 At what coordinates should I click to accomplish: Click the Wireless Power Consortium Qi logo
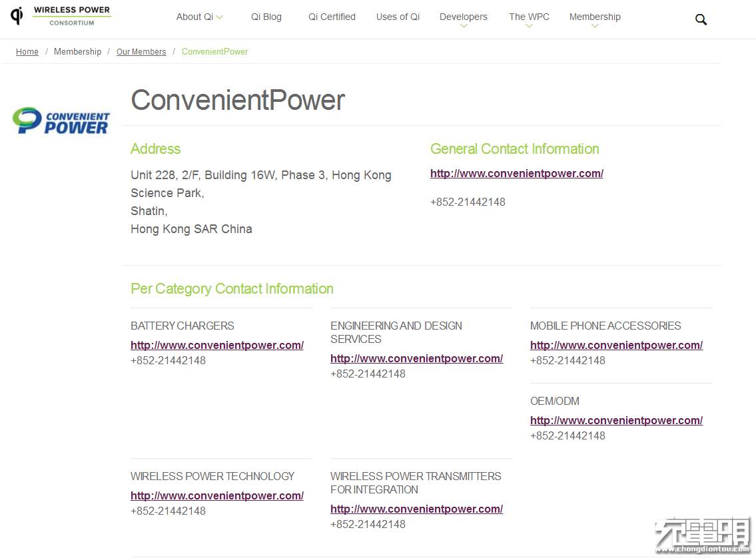tap(61, 17)
